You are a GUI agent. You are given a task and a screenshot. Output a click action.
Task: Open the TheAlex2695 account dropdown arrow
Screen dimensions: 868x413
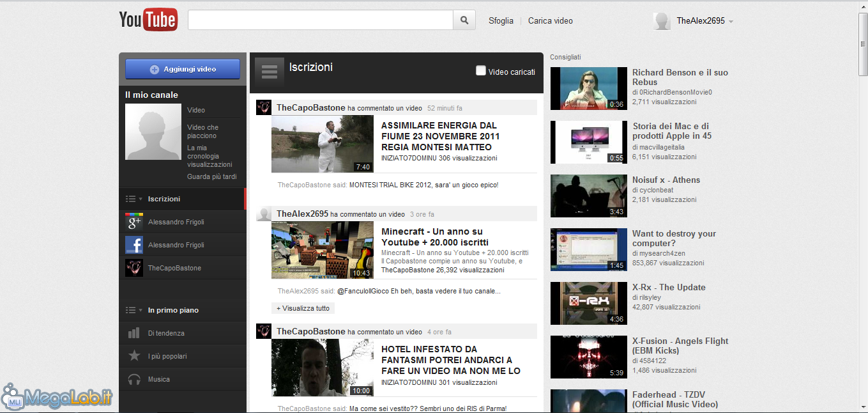pyautogui.click(x=731, y=21)
